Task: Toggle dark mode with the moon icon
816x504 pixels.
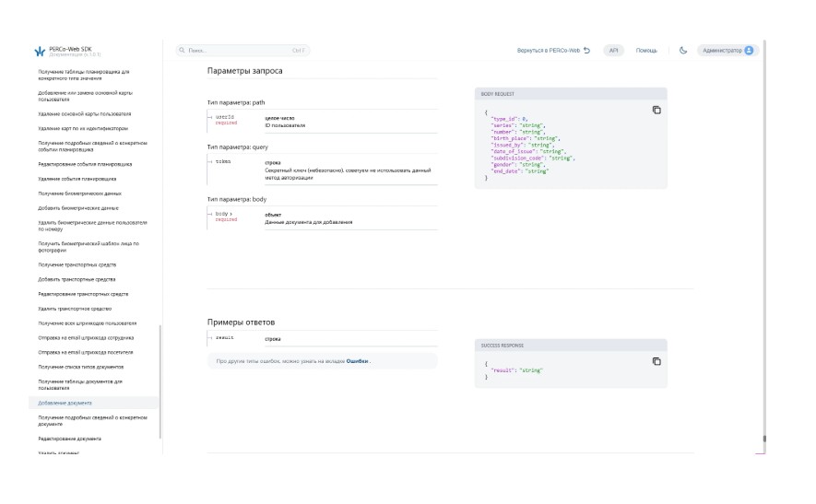Action: coord(683,51)
